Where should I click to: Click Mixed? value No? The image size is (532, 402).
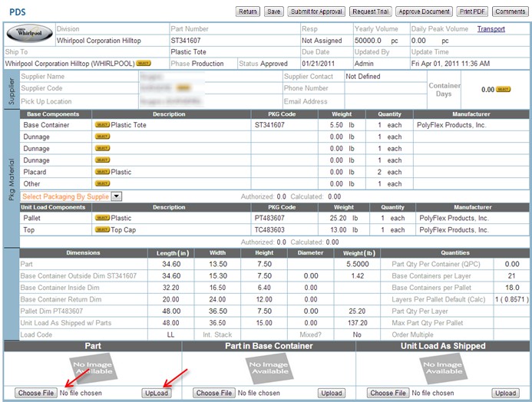click(x=357, y=335)
